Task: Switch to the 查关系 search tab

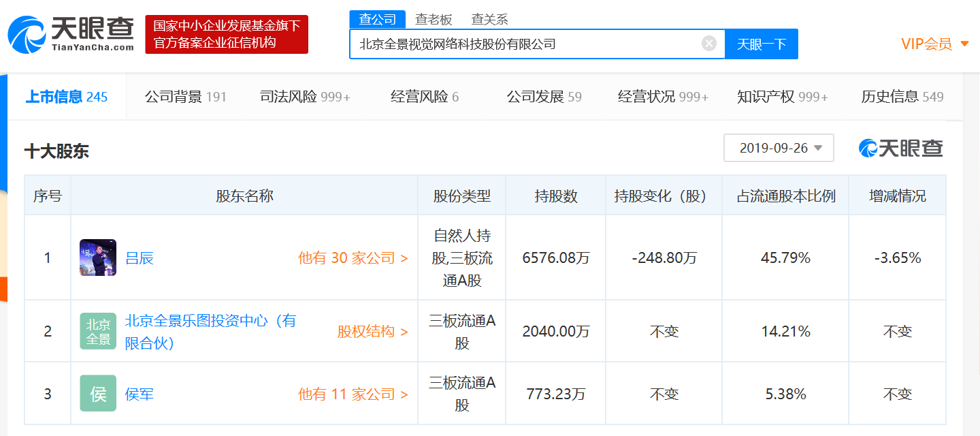Action: click(x=489, y=20)
